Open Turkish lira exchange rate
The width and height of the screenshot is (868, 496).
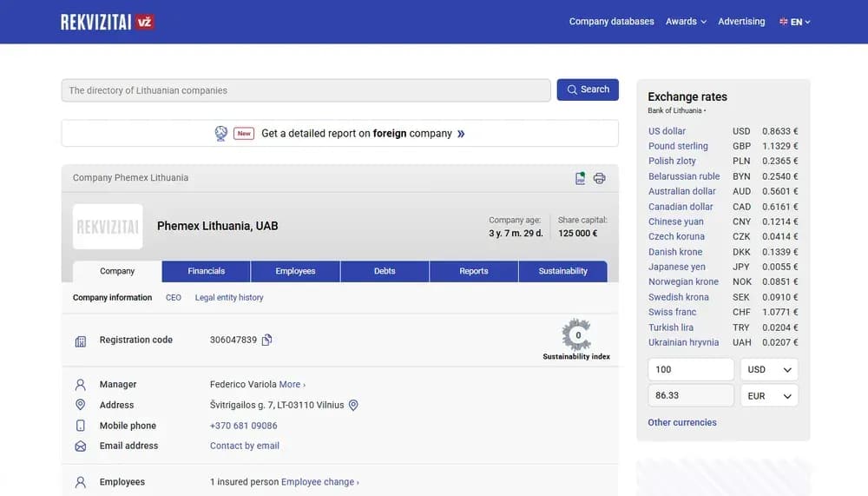pyautogui.click(x=670, y=327)
